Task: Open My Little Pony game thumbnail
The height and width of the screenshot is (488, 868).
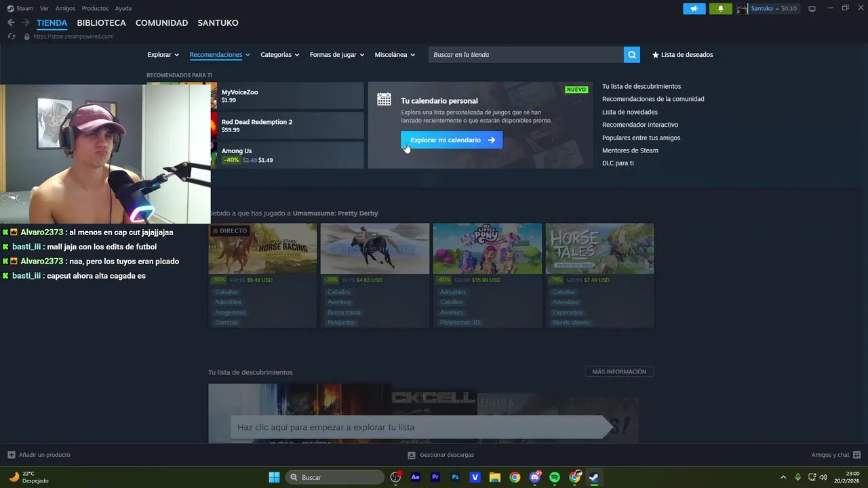Action: pyautogui.click(x=488, y=249)
